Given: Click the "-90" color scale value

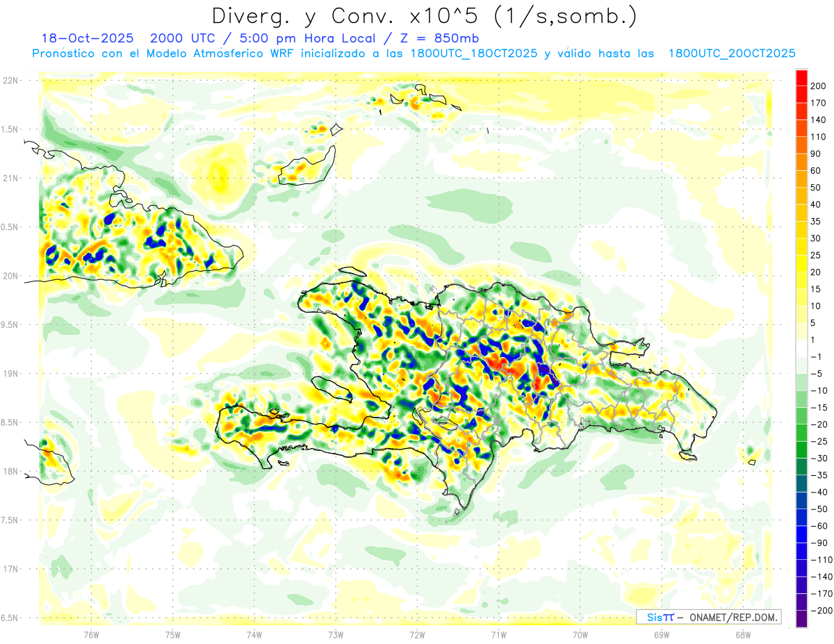Looking at the screenshot, I should pyautogui.click(x=819, y=543).
